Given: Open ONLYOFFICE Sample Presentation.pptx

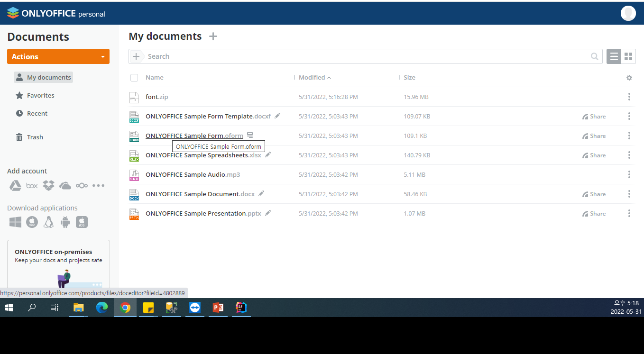Looking at the screenshot, I should (x=203, y=213).
